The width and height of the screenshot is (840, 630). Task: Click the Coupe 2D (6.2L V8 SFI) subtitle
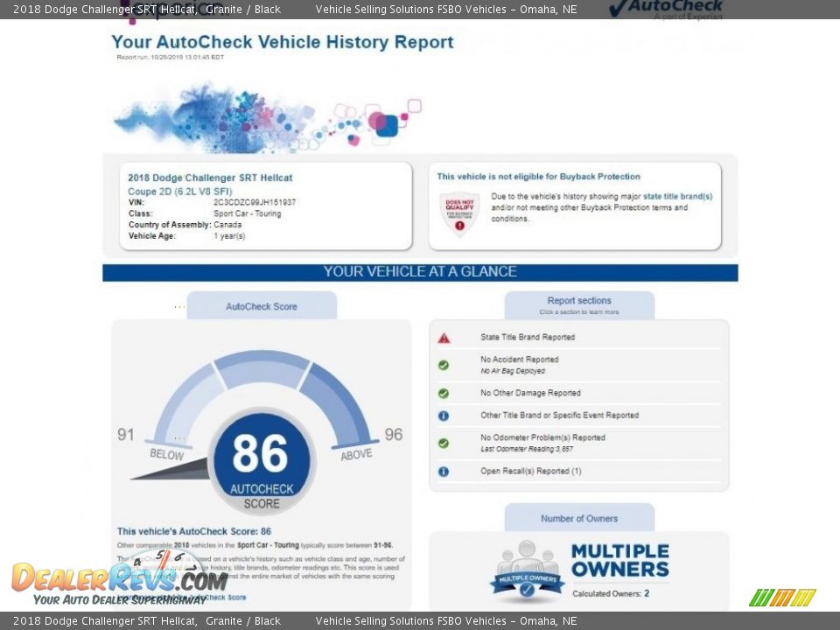tap(180, 192)
